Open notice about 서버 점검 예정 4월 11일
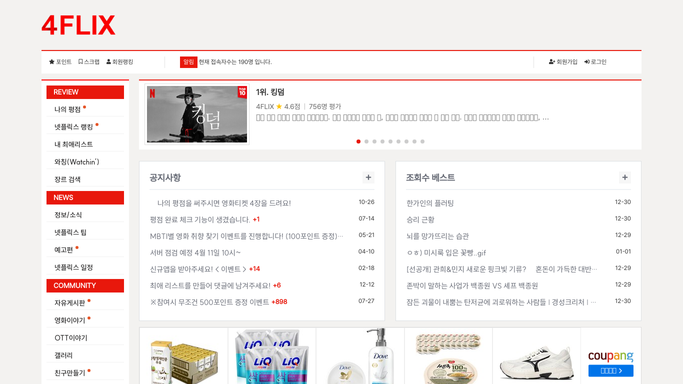This screenshot has width=683, height=384. pyautogui.click(x=195, y=253)
